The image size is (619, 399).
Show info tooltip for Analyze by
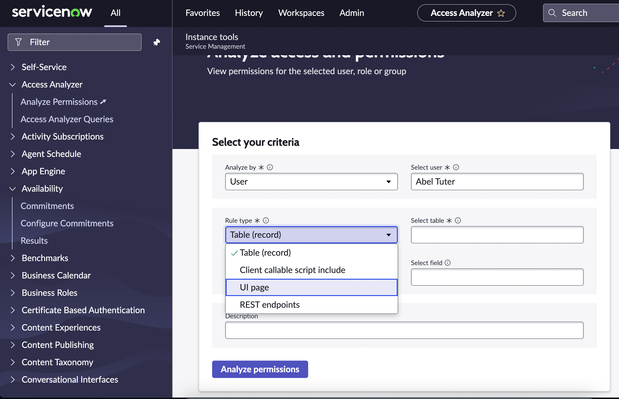(270, 167)
